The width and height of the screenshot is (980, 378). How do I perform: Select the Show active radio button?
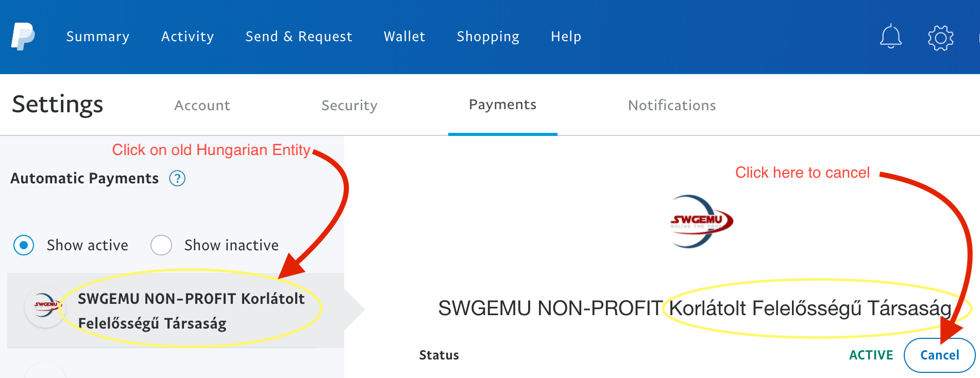(x=24, y=245)
